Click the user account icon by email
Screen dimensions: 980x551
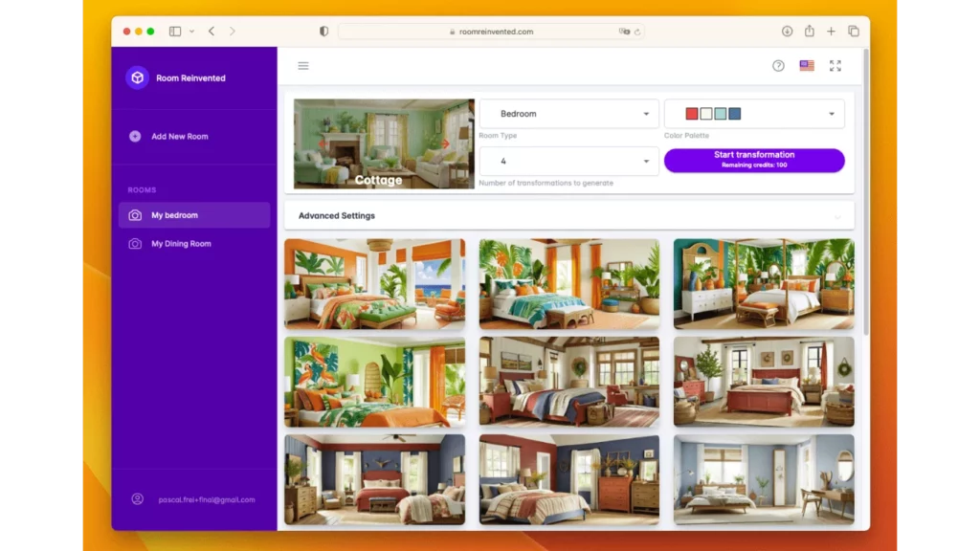coord(137,499)
